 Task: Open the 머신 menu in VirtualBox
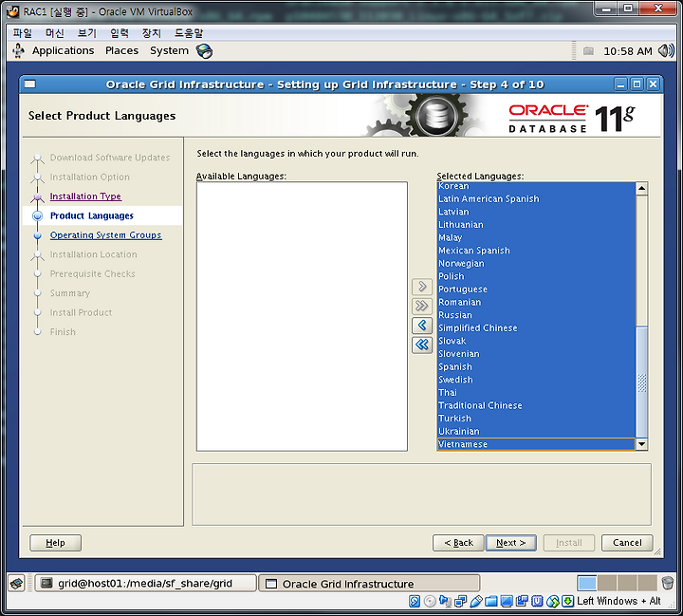click(x=54, y=33)
